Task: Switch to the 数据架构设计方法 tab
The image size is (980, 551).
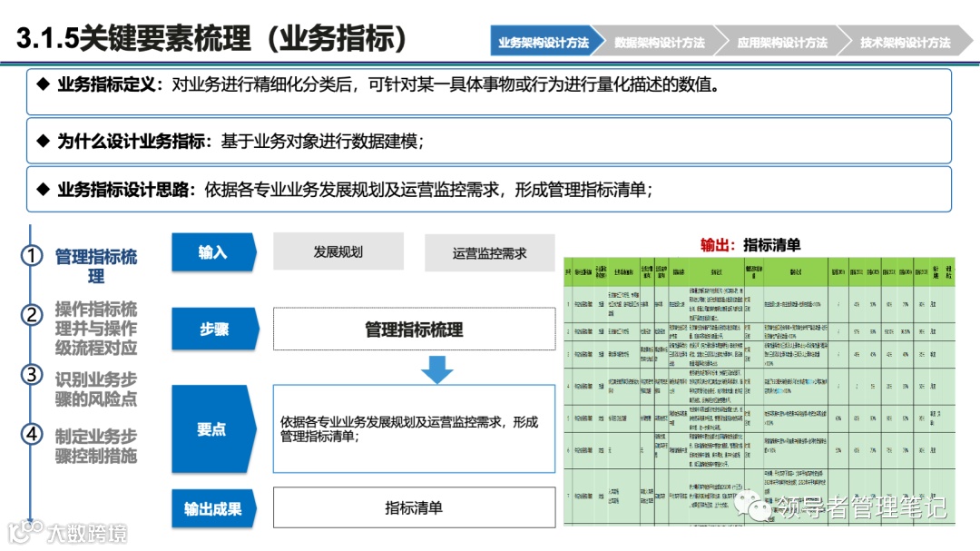Action: pos(659,42)
